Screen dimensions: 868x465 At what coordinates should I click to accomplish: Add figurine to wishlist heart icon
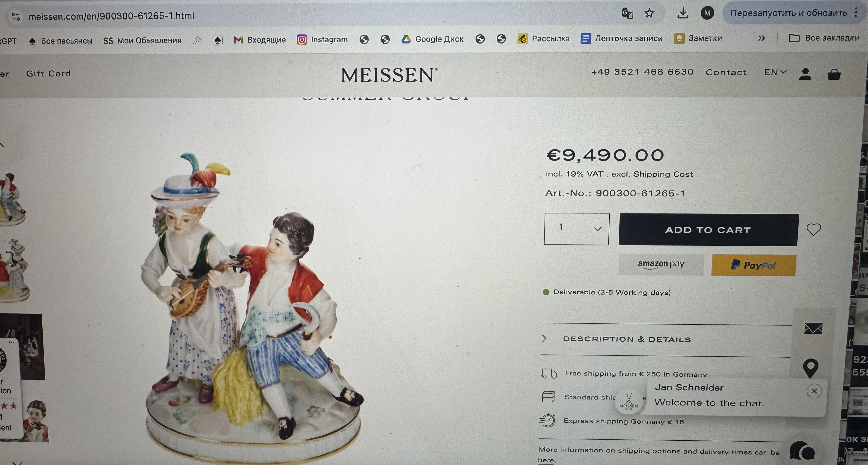[813, 230]
